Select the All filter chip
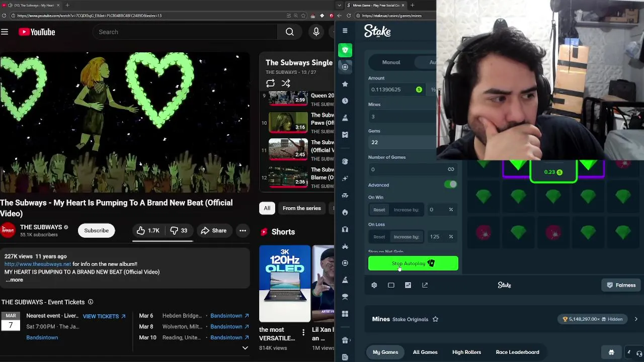This screenshot has width=644, height=362. tap(267, 208)
